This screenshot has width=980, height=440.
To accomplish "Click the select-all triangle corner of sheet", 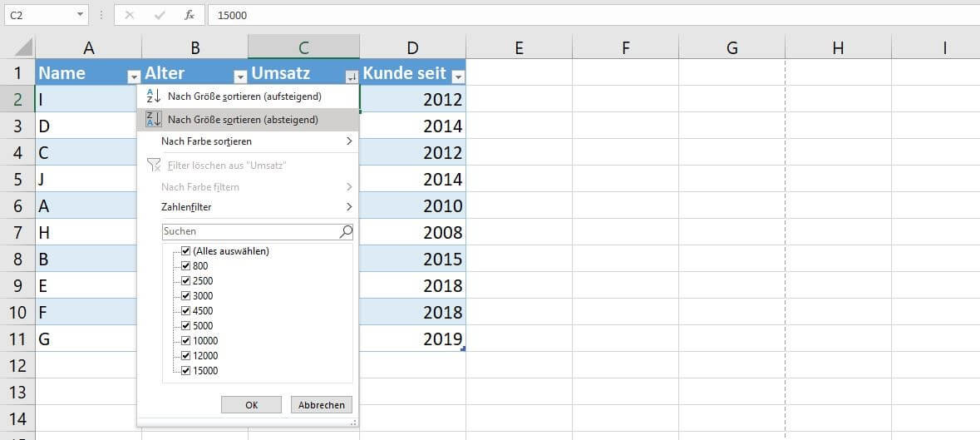I will click(x=23, y=47).
